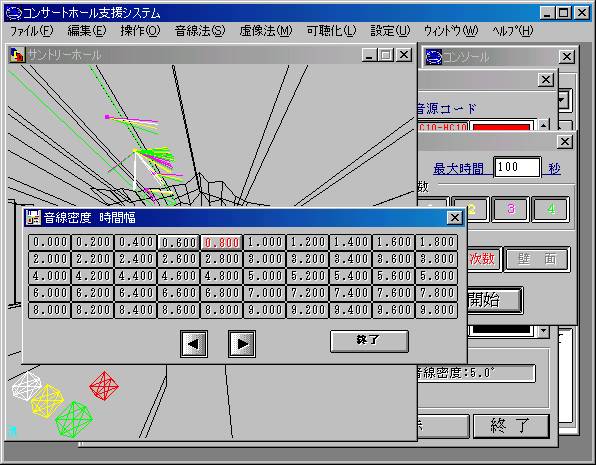
Task: Open the 可聴化(L) menu
Action: click(x=331, y=31)
